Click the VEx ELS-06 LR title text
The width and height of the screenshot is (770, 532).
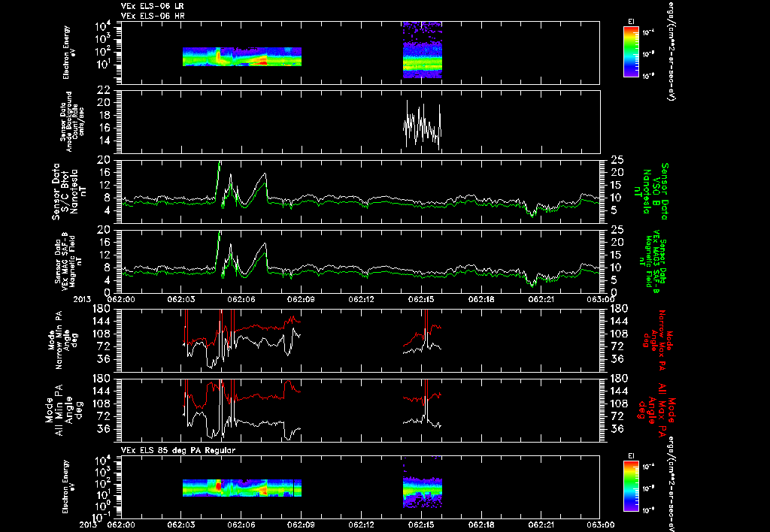pyautogui.click(x=153, y=6)
